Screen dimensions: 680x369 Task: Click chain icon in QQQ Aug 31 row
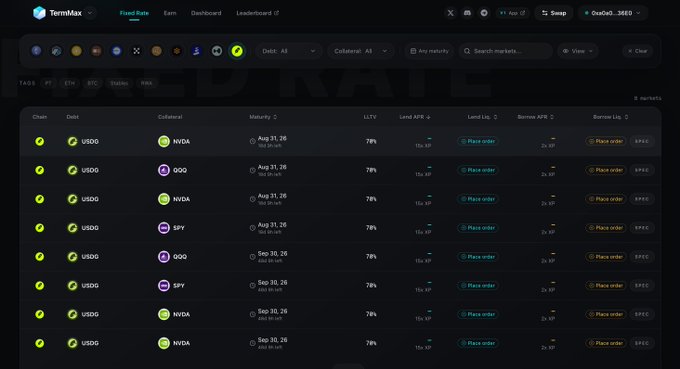click(x=39, y=170)
